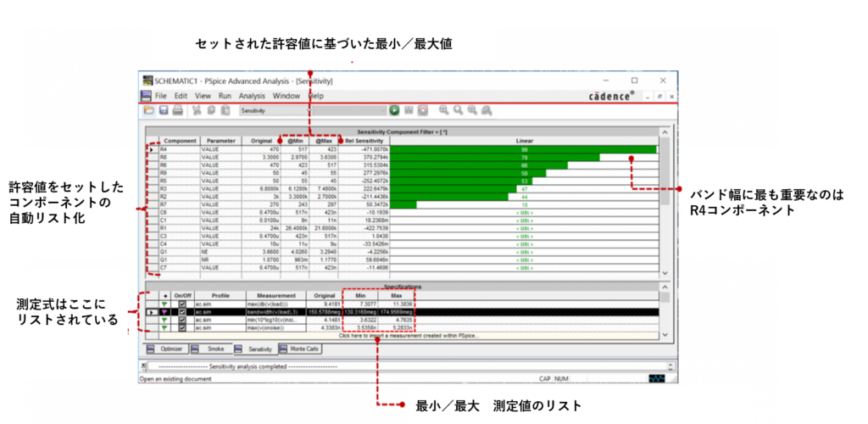The width and height of the screenshot is (868, 424).
Task: Click the first zoom magnifier toolbar icon
Action: [x=443, y=110]
